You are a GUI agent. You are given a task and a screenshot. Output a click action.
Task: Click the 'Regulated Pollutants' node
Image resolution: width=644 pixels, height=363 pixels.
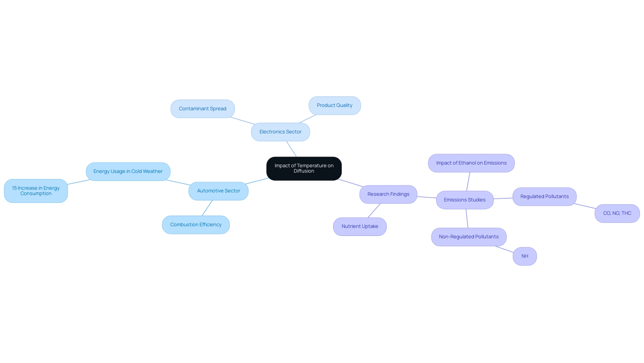tap(544, 196)
